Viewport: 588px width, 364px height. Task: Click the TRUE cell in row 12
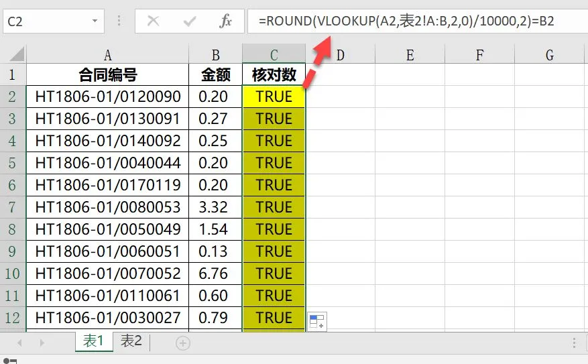274,318
